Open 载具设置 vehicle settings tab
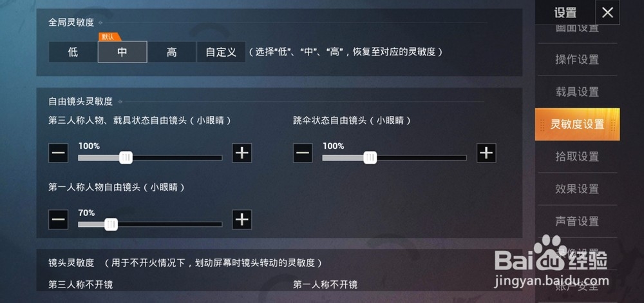This screenshot has height=303, width=644. point(577,92)
